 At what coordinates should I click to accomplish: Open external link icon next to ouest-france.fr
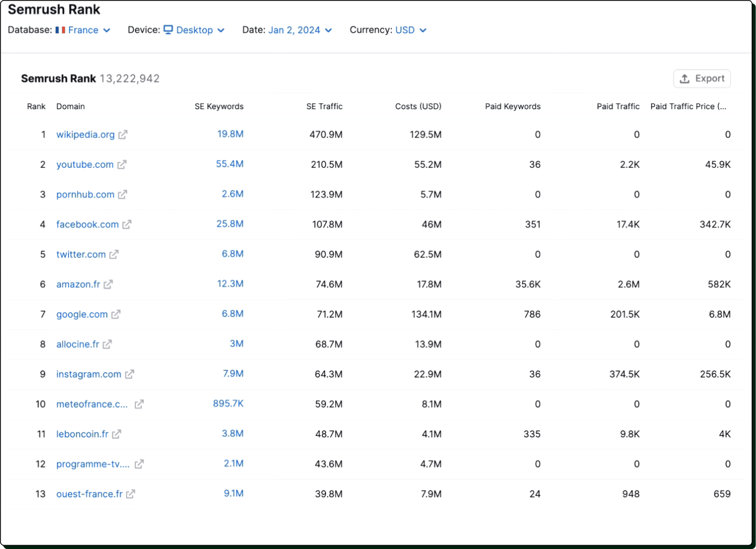click(130, 494)
